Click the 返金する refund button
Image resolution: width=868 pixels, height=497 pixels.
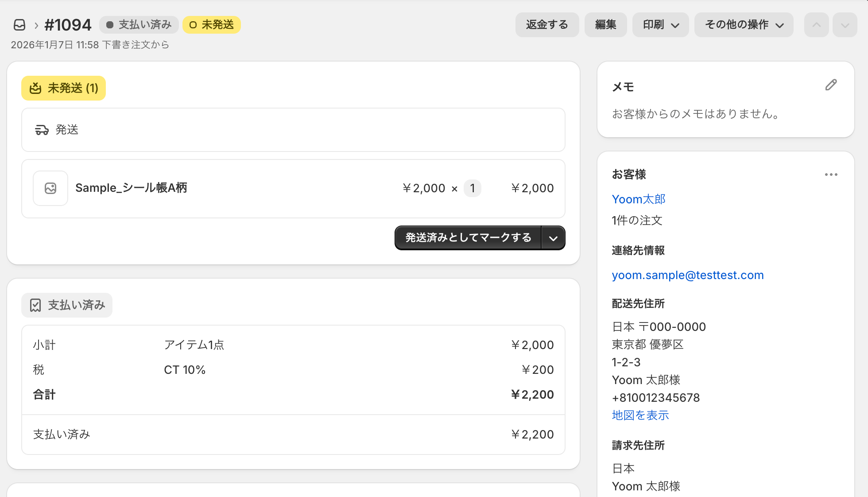click(x=547, y=25)
